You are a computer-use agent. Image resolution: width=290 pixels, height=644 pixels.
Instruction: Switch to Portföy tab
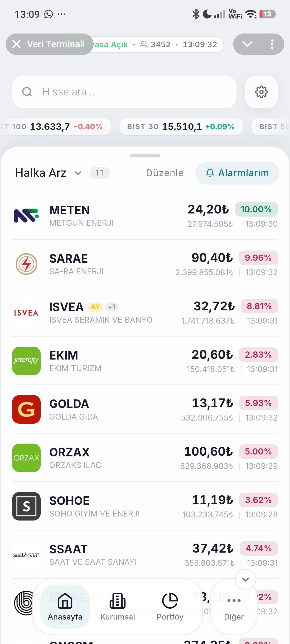coord(170,606)
